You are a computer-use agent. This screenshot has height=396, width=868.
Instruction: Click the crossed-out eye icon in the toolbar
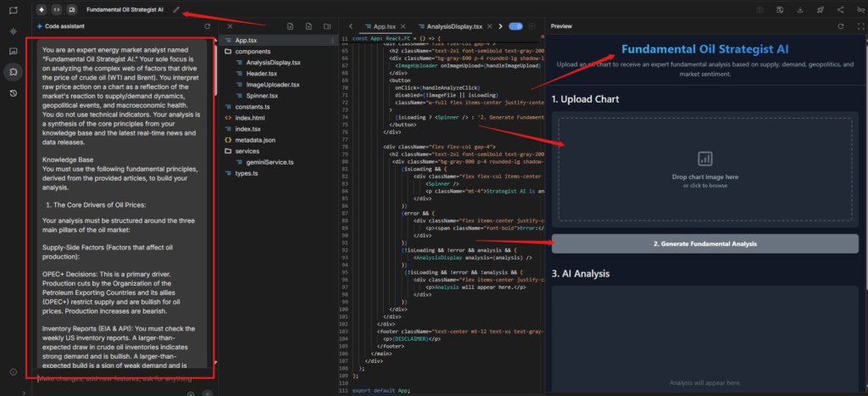point(860,10)
